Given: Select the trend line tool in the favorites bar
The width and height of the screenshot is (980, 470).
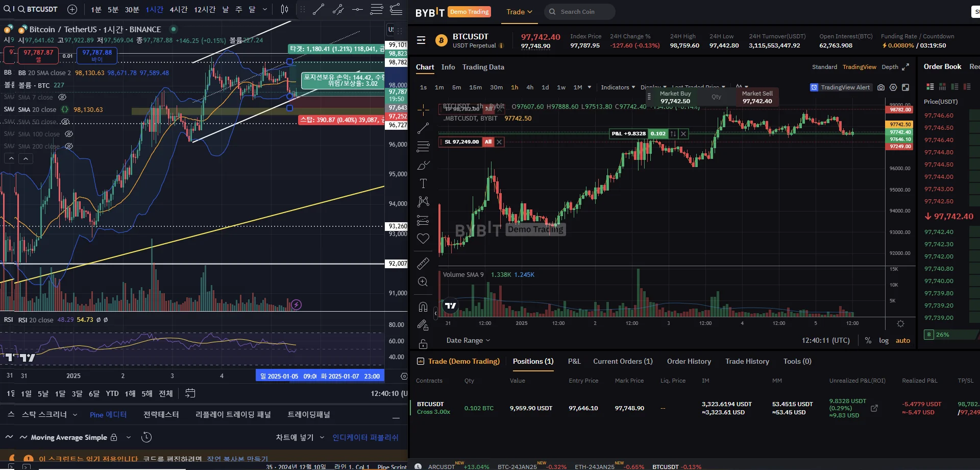Looking at the screenshot, I should point(318,9).
